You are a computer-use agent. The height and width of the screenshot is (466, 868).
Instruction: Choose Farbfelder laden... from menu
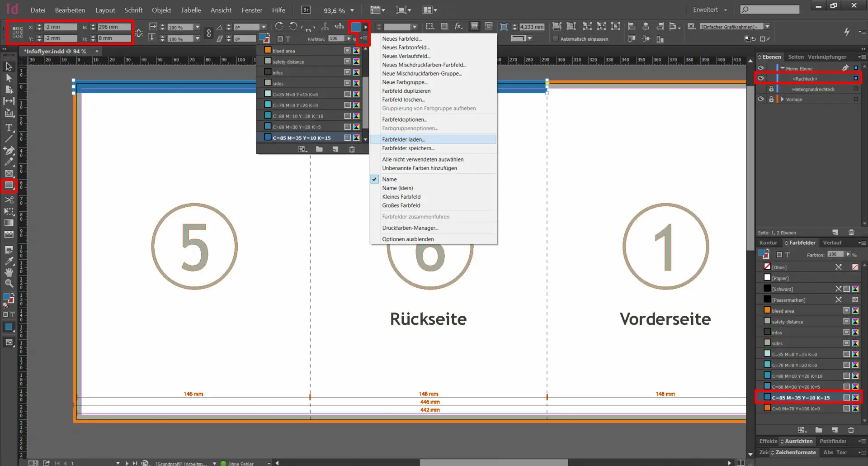tap(403, 139)
